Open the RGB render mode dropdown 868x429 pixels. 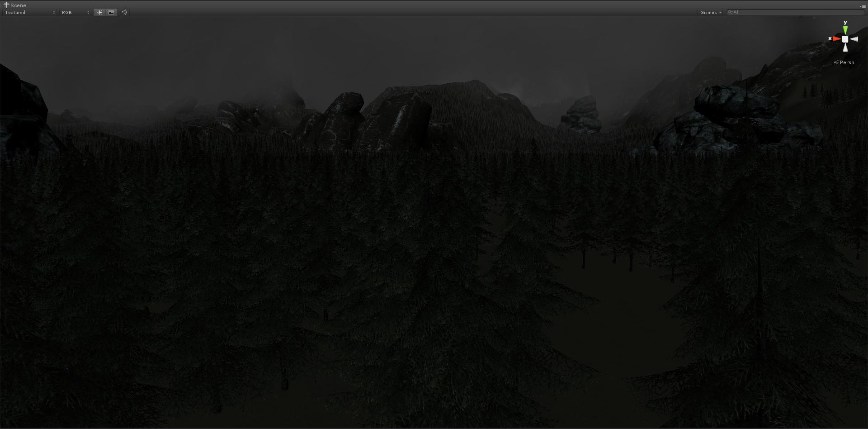tap(75, 12)
